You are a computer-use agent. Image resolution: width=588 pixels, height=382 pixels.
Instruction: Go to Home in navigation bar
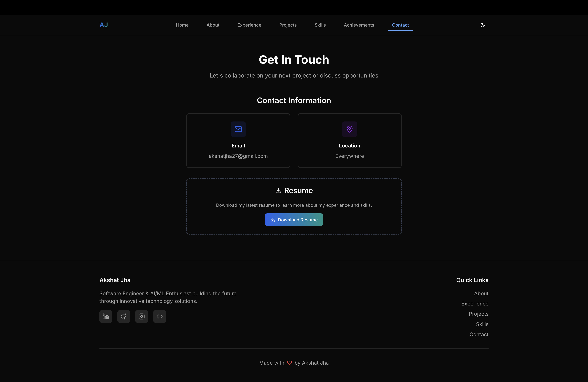point(182,25)
